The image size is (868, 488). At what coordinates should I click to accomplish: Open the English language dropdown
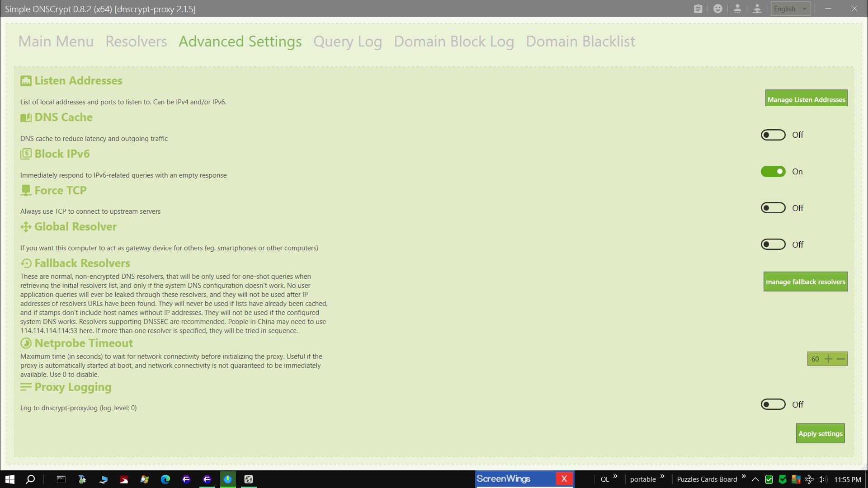pyautogui.click(x=790, y=9)
